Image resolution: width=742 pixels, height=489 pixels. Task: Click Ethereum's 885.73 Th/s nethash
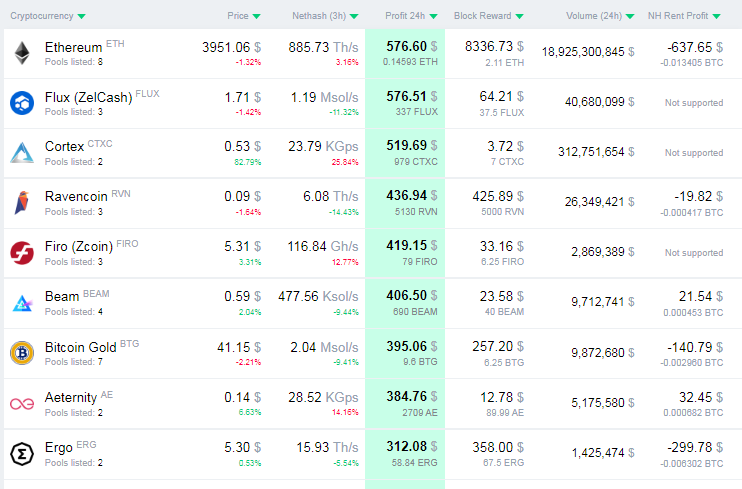[x=323, y=47]
